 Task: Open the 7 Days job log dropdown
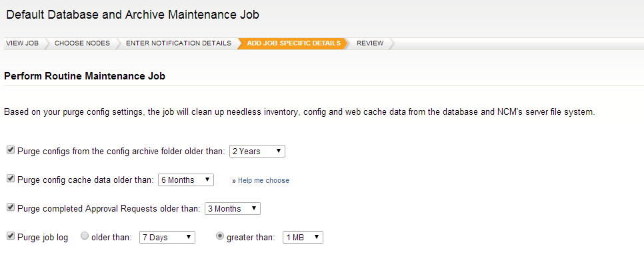coord(167,238)
